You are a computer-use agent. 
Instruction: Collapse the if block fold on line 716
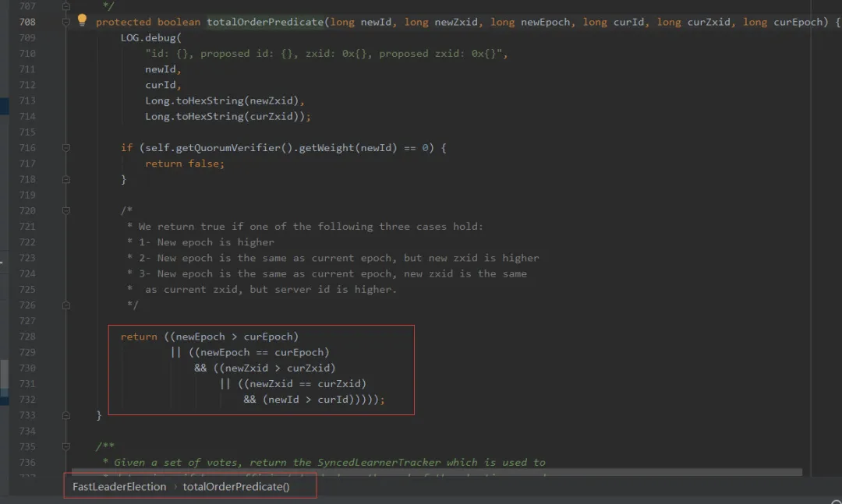point(66,147)
